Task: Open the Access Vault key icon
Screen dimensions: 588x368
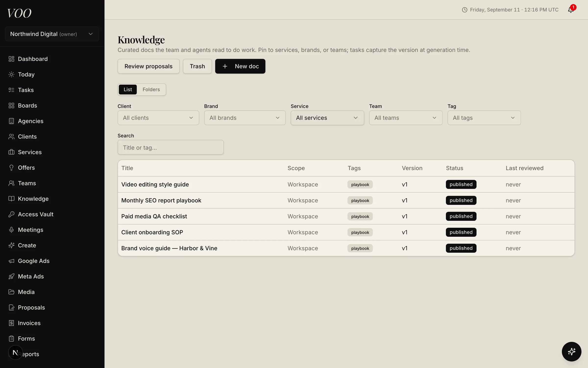Action: [x=11, y=214]
